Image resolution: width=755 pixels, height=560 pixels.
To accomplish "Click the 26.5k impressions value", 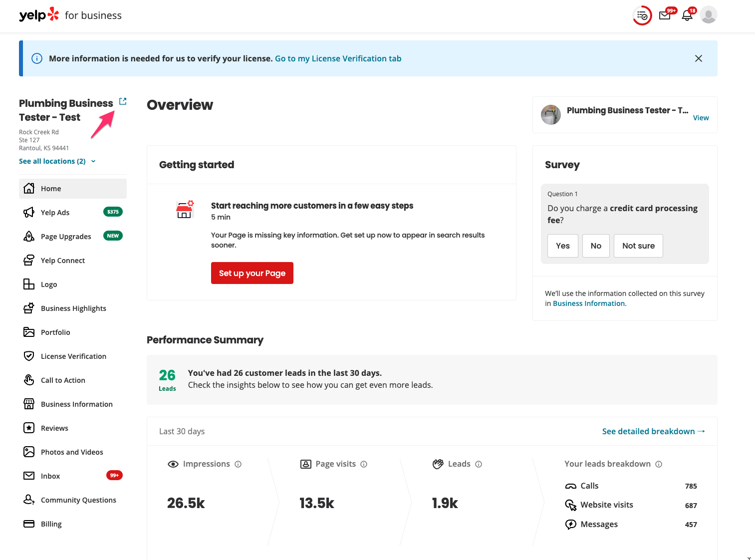I will click(x=186, y=503).
